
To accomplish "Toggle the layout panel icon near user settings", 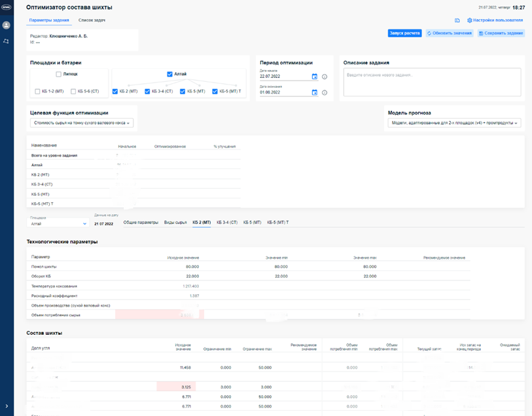I will (x=457, y=20).
